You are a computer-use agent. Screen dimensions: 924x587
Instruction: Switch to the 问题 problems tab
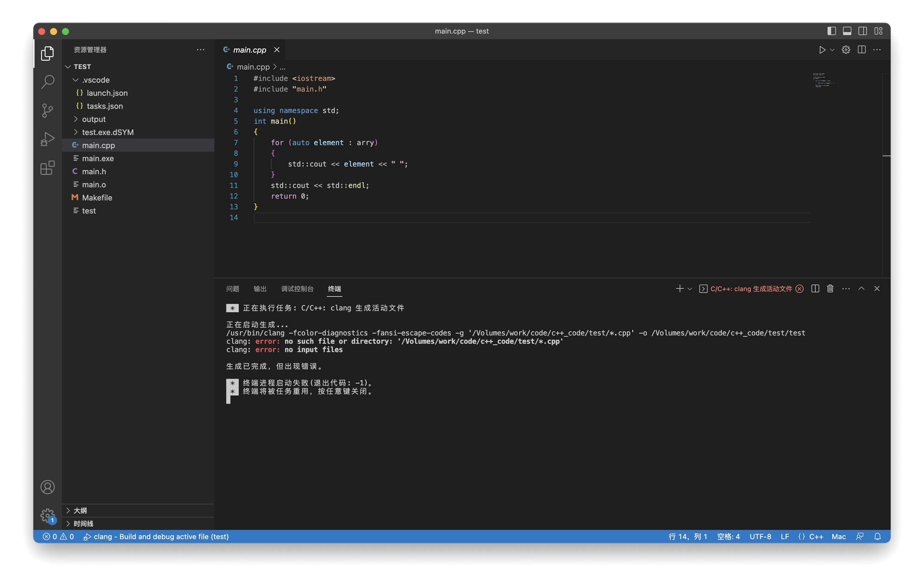click(232, 289)
